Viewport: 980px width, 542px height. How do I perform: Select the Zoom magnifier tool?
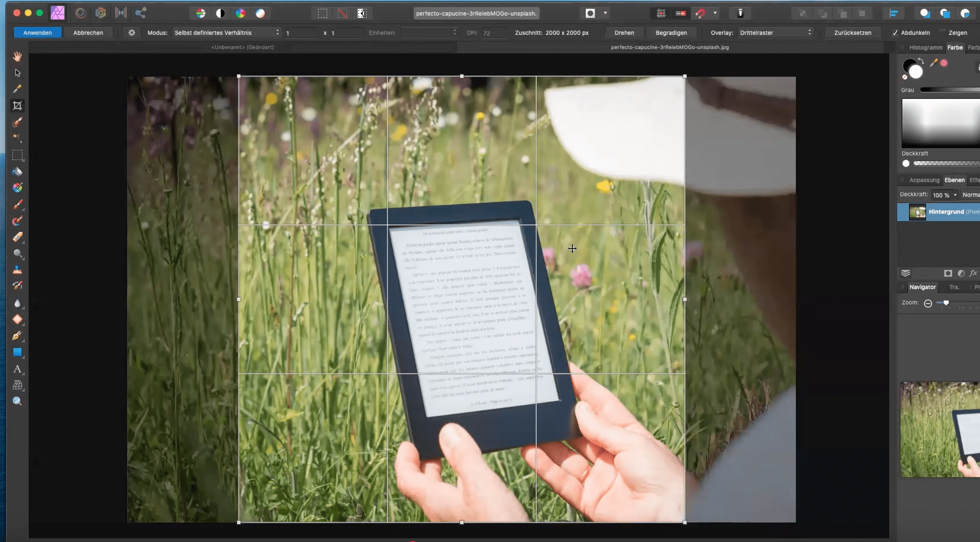pos(17,401)
